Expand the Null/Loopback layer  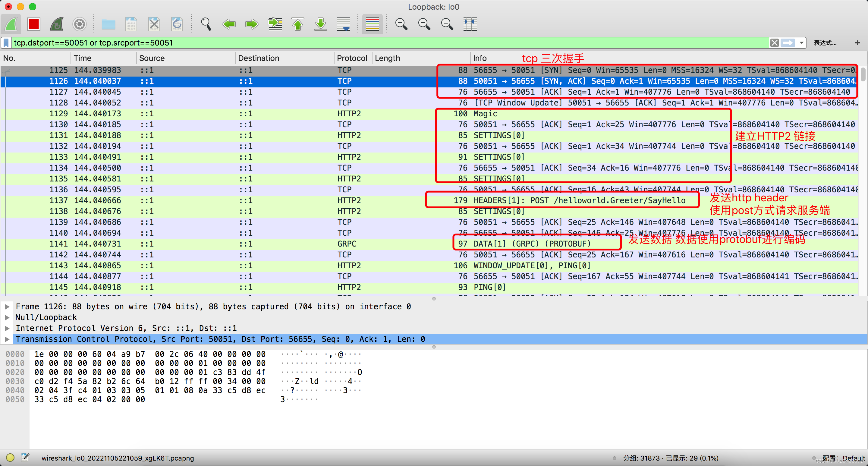[7, 317]
